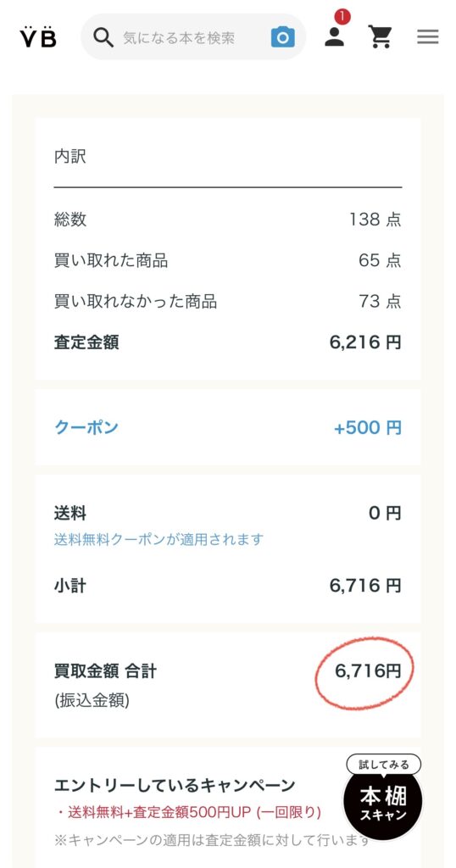Tap the 送料無料+査定金額500円UP campaign text

(189, 812)
